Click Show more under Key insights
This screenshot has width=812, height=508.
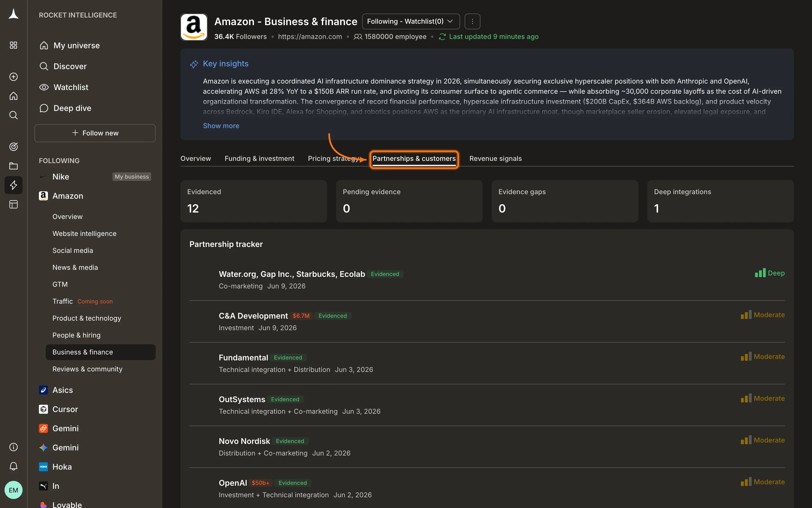[x=221, y=126]
